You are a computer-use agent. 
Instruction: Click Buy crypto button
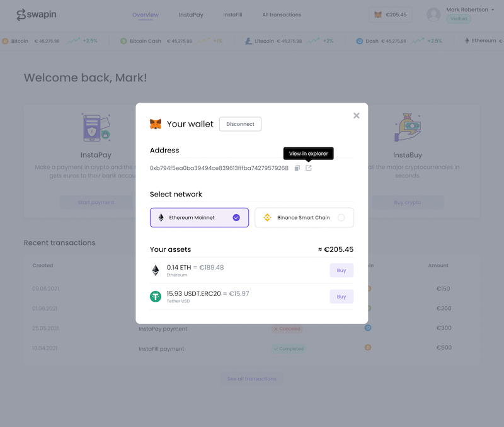point(407,202)
